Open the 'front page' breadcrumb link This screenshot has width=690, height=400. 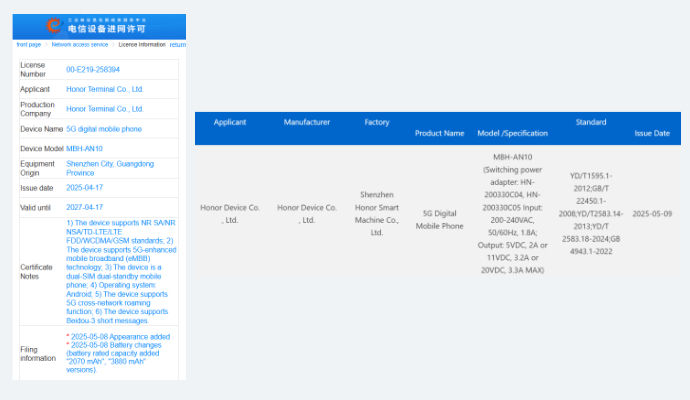click(29, 44)
